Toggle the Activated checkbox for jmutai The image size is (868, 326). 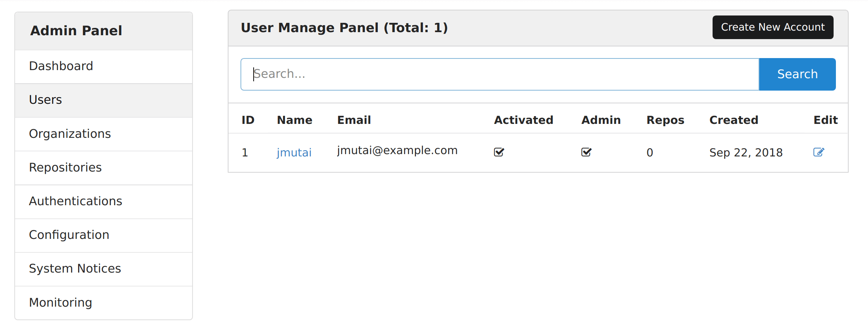tap(499, 152)
